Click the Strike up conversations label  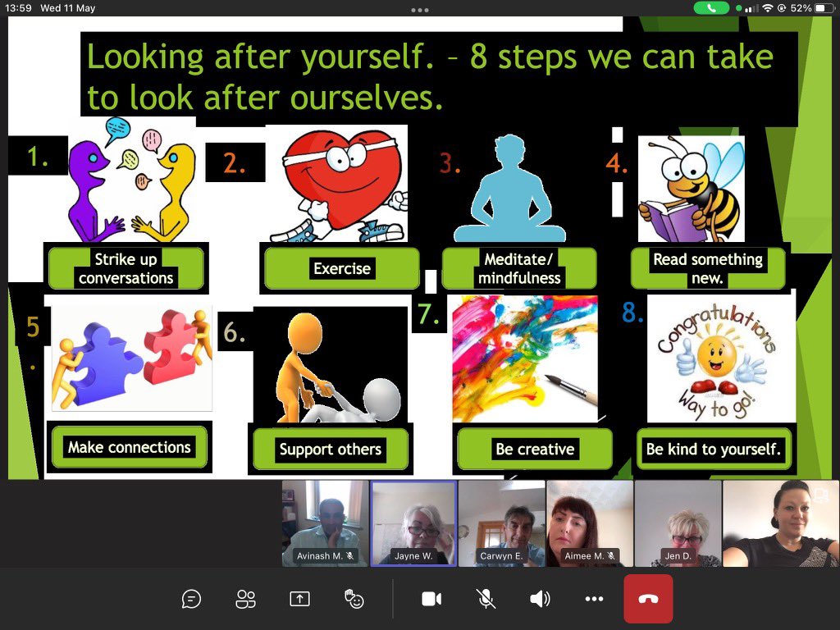tap(126, 268)
